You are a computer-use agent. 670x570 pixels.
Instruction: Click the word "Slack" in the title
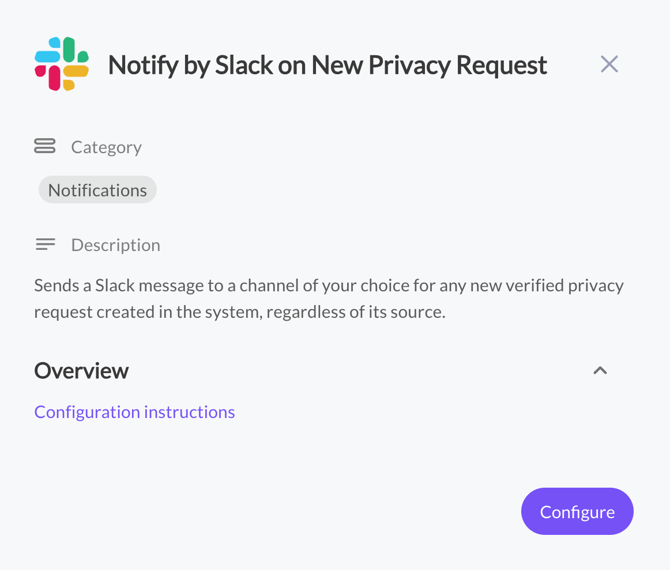click(245, 65)
